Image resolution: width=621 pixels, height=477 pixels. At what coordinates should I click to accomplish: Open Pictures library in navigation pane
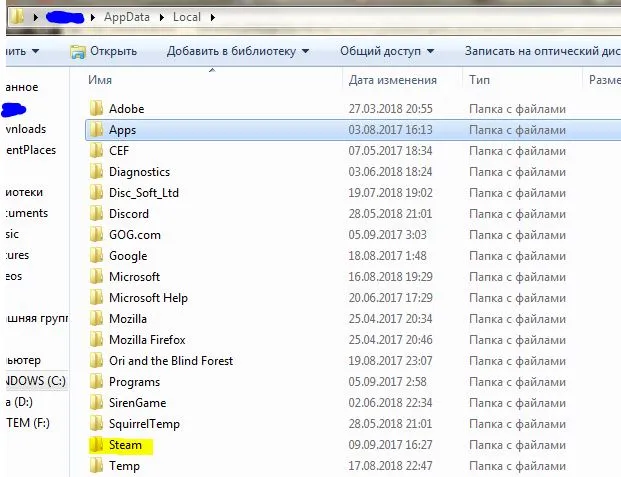point(17,255)
